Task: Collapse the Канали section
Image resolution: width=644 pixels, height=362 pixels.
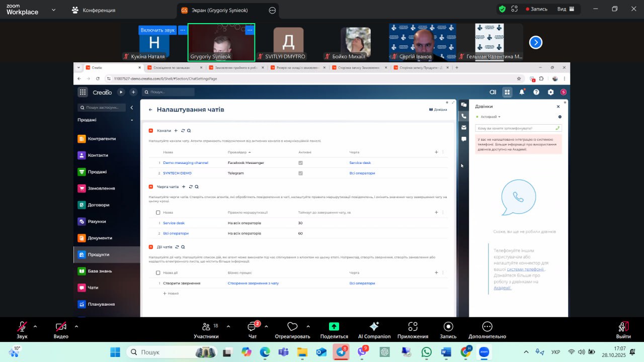Action: (x=151, y=131)
